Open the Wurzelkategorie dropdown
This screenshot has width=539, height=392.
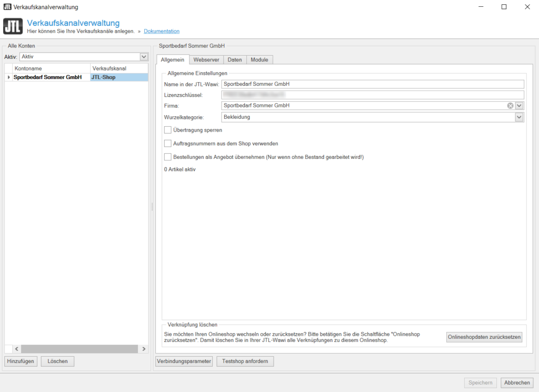(519, 117)
